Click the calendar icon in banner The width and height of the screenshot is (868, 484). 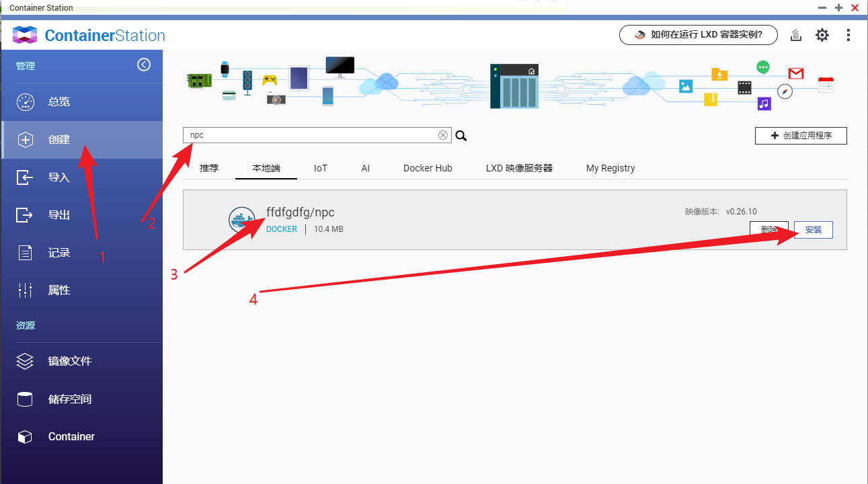(x=826, y=84)
